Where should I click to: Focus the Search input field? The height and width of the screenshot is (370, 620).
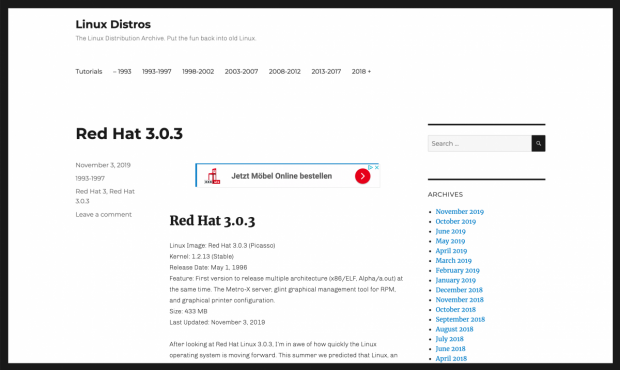480,143
